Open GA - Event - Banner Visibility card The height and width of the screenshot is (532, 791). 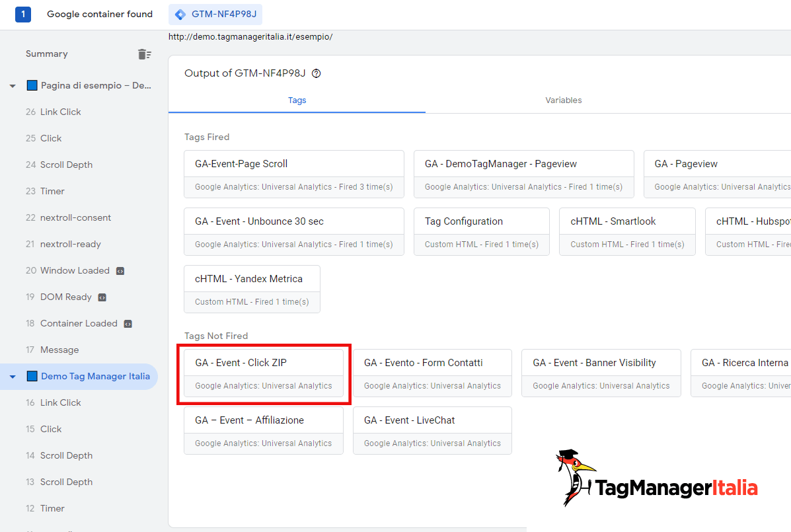point(601,373)
